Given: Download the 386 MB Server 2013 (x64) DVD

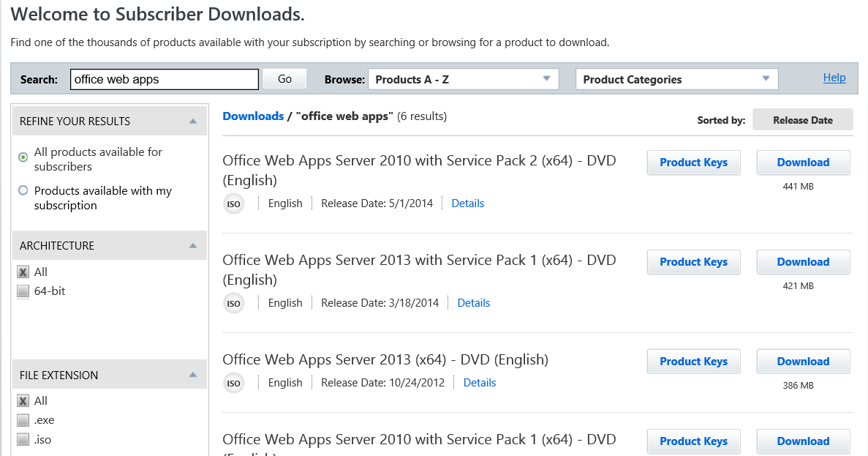Looking at the screenshot, I should (803, 362).
